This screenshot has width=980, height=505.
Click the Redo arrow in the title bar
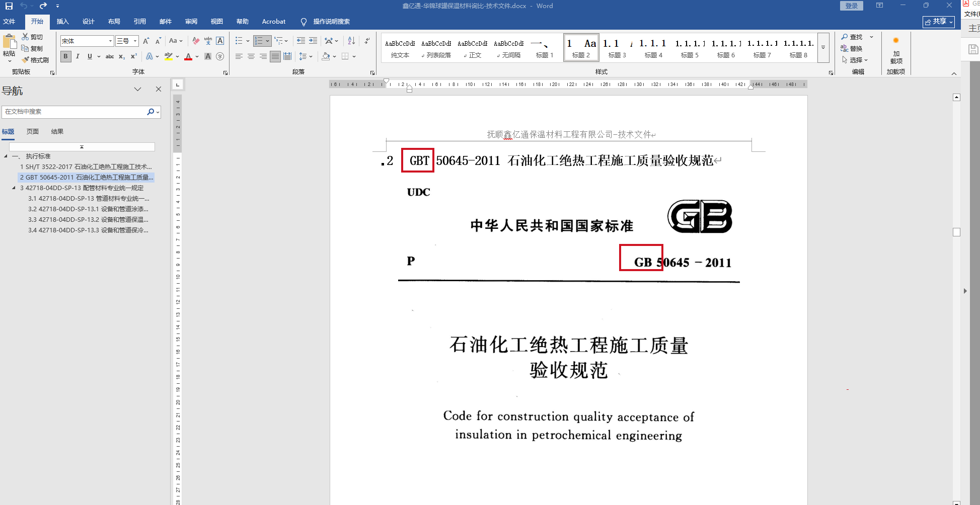click(43, 6)
